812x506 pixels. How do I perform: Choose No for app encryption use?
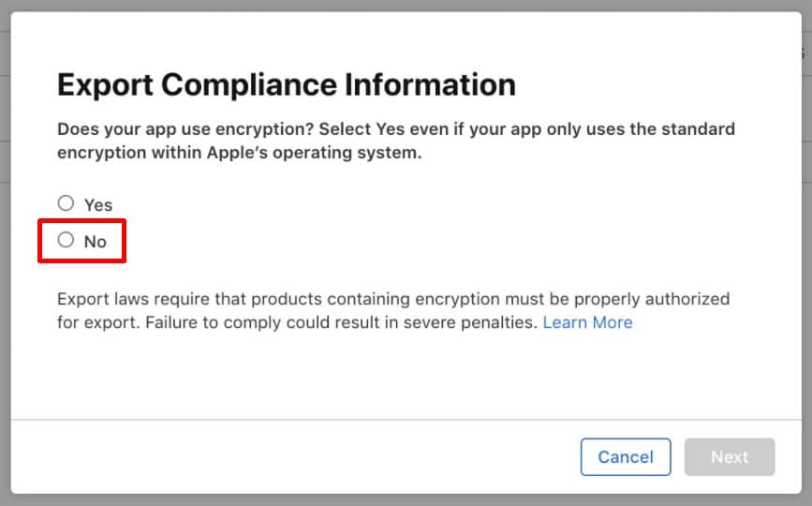point(66,240)
